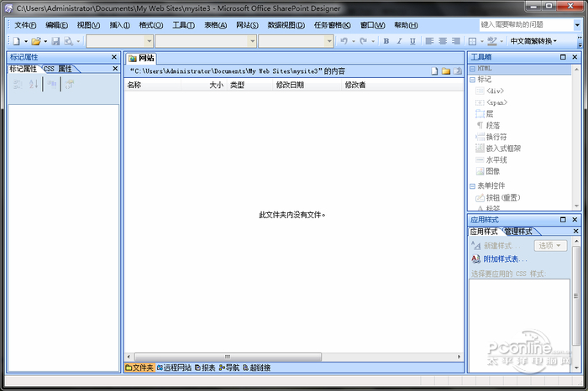Click the help question input box

pos(526,24)
